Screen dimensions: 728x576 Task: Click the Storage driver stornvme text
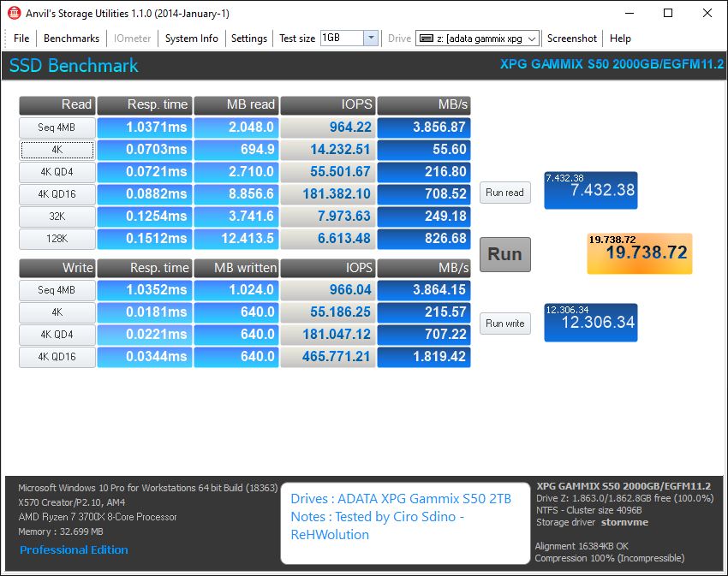click(x=592, y=523)
